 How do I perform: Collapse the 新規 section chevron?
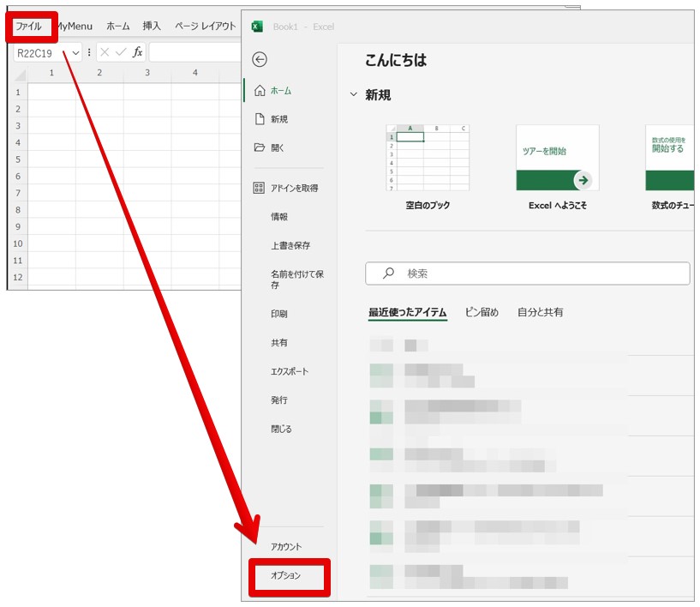(x=353, y=95)
